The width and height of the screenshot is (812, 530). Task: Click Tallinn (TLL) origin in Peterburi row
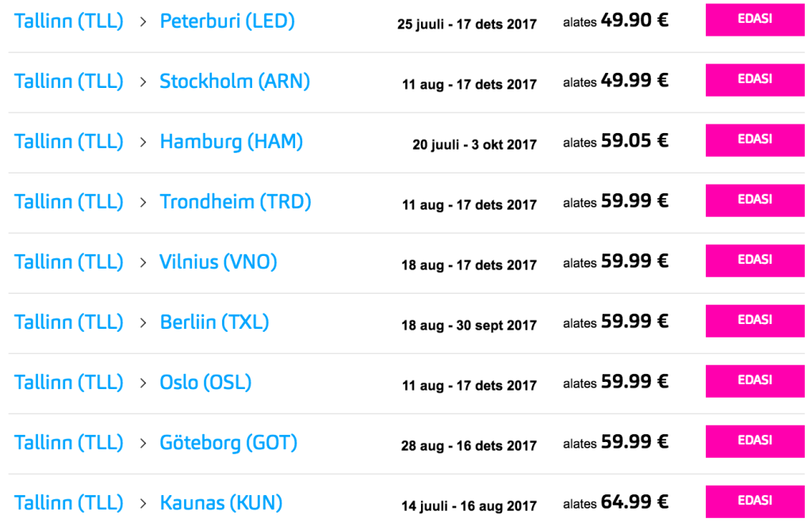click(x=69, y=21)
